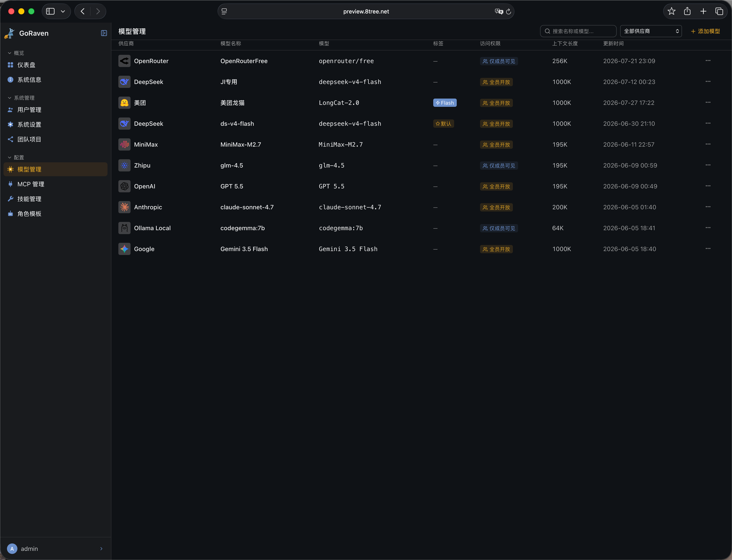Open more actions for GPT 5.5 row
This screenshot has width=732, height=560.
[x=708, y=186]
